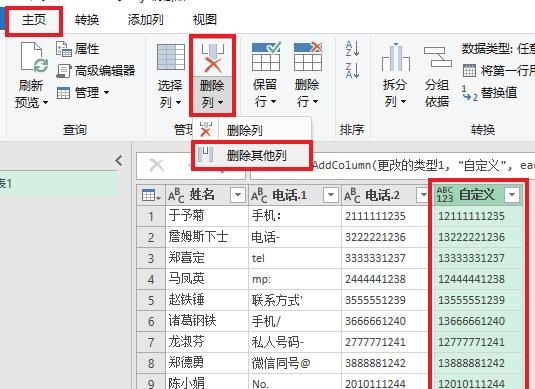Select the cell 诸葛钢铁

point(207,321)
